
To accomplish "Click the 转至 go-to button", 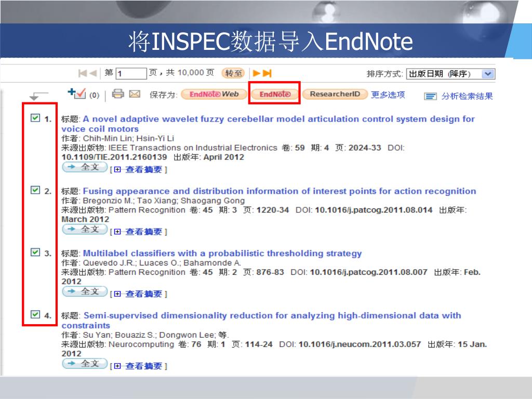I will pyautogui.click(x=233, y=73).
